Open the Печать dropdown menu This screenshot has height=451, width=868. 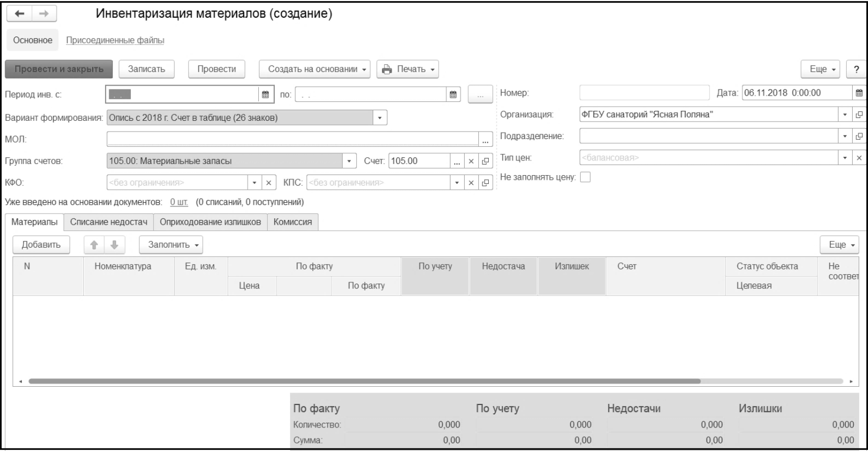pyautogui.click(x=408, y=69)
